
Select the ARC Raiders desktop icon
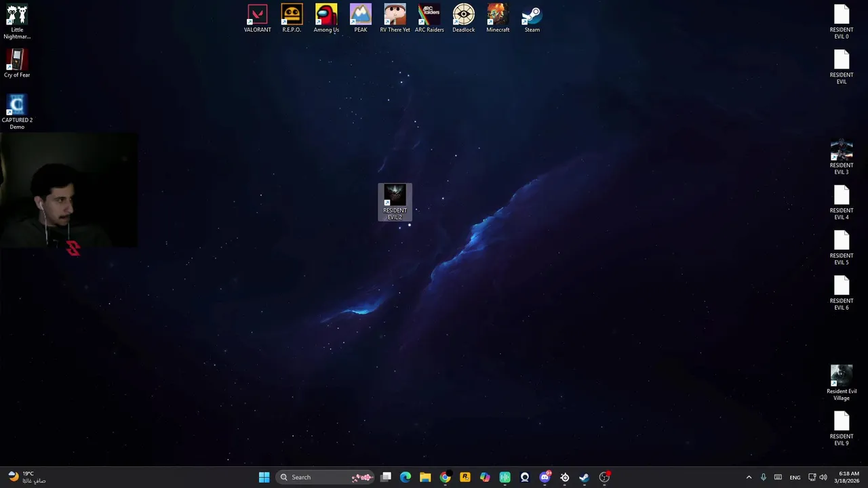pos(429,19)
